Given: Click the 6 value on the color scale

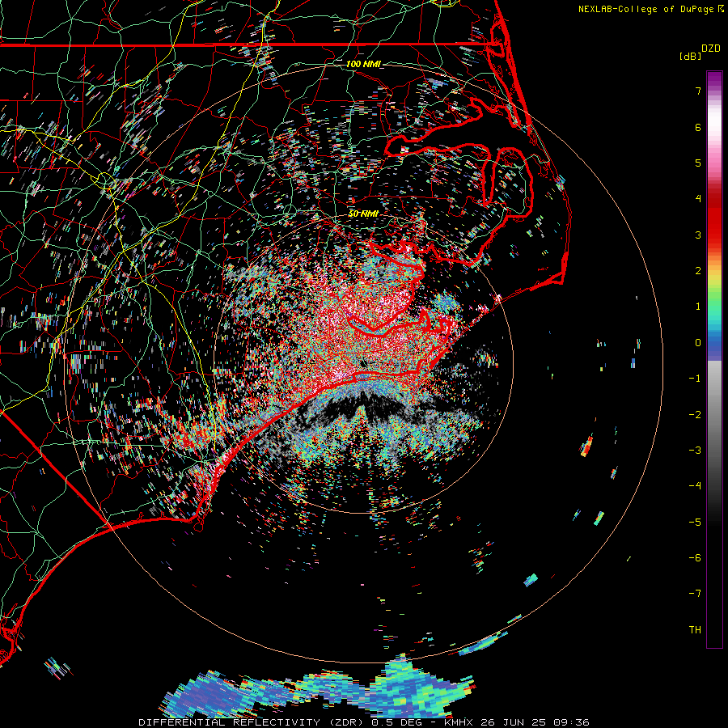Looking at the screenshot, I should coord(698,127).
